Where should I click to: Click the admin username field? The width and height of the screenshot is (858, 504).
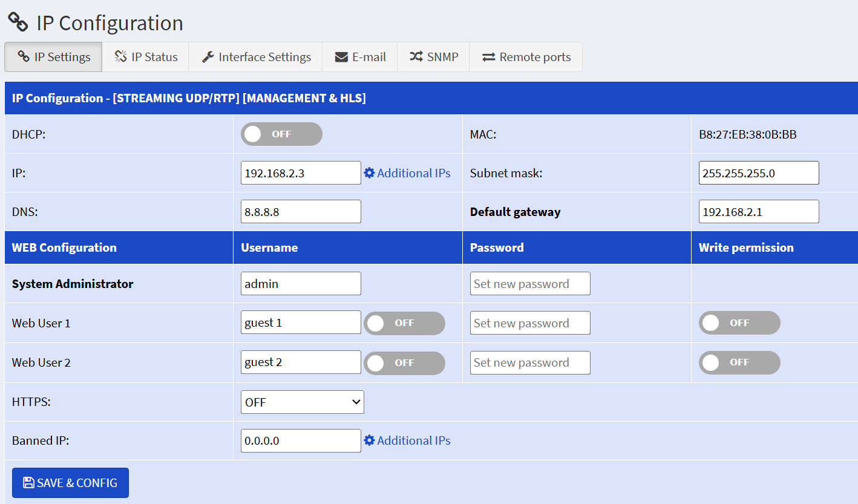(x=301, y=284)
